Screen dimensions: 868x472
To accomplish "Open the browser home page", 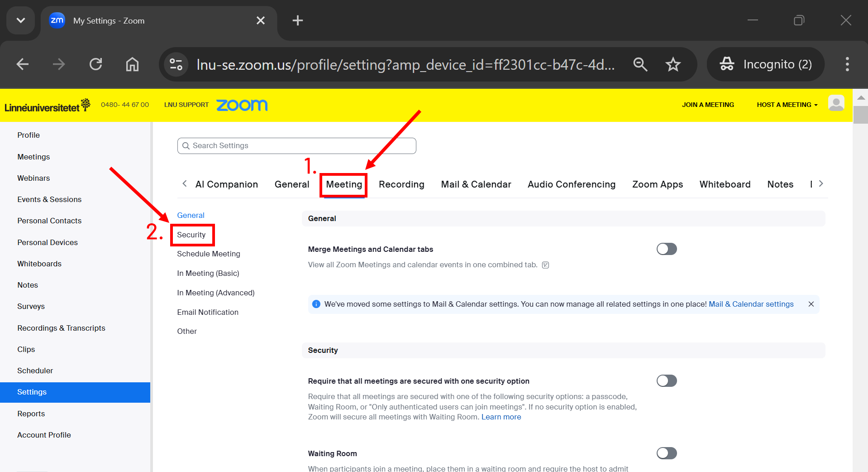I will click(x=132, y=64).
